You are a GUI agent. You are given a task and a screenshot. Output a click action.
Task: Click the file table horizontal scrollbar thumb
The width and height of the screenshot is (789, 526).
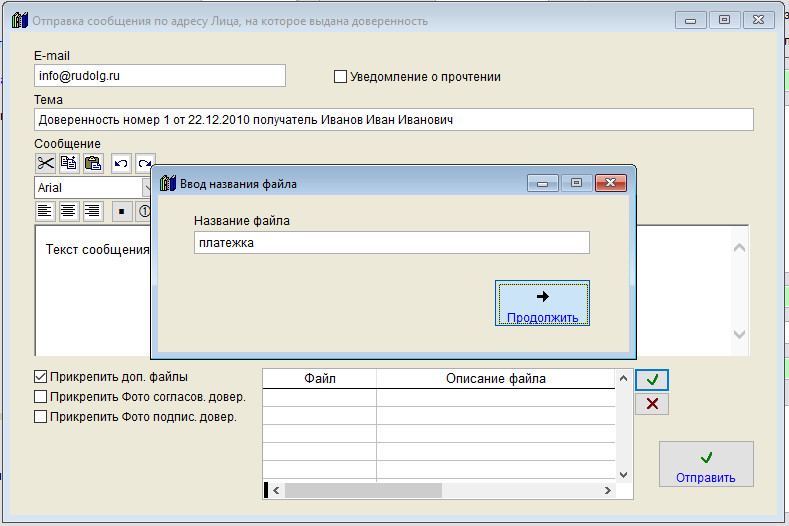point(363,490)
